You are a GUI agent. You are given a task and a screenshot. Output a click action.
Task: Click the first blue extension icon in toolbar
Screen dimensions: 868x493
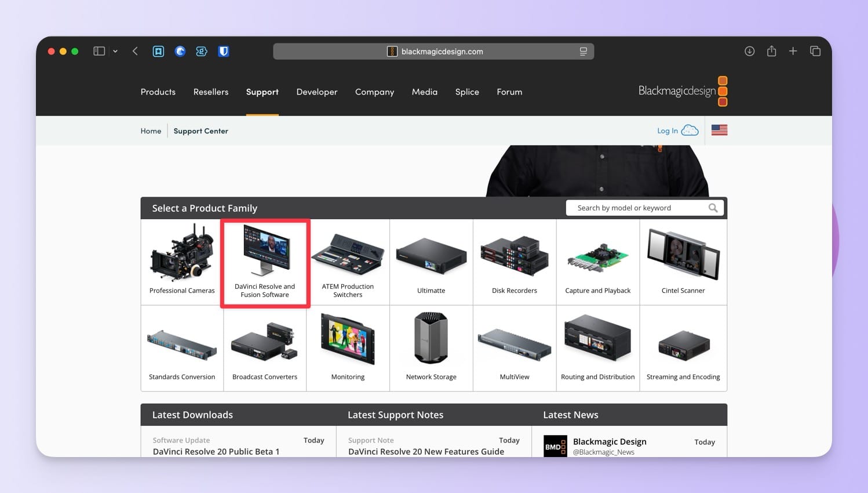click(158, 51)
